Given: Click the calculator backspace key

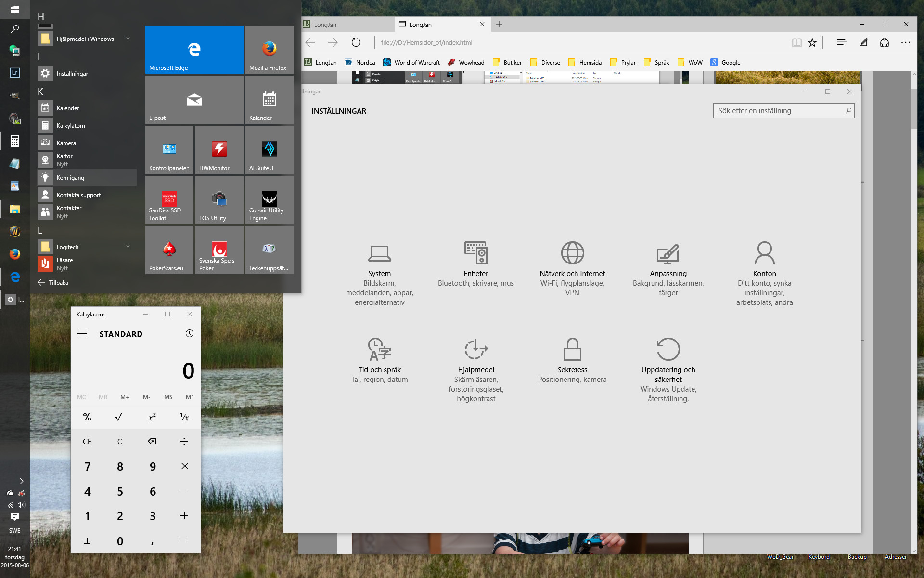Looking at the screenshot, I should pyautogui.click(x=152, y=441).
